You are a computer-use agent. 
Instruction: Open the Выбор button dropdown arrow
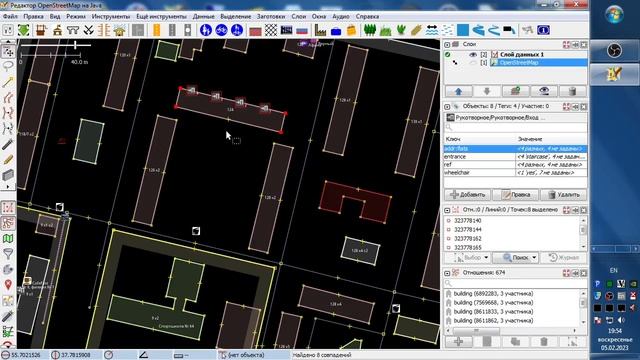point(486,258)
